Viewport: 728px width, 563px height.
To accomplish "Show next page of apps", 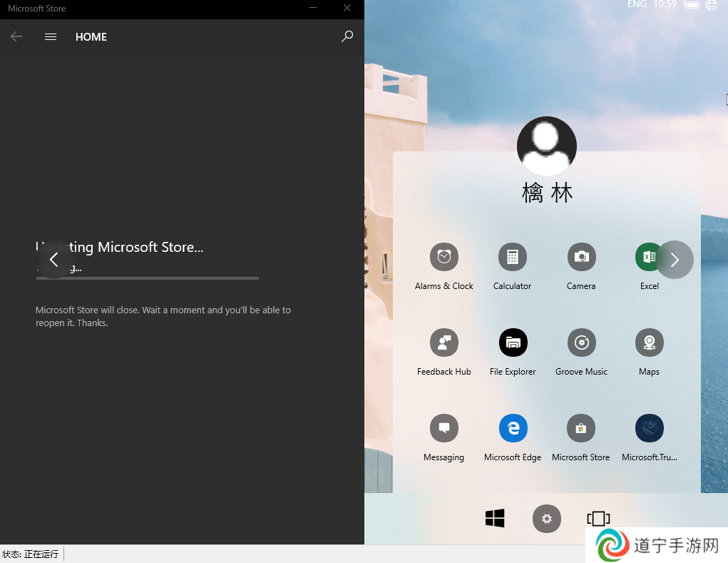I will 675,260.
